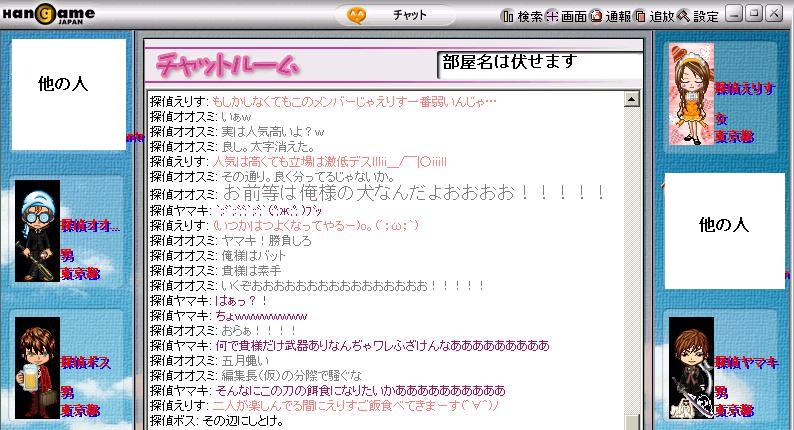
Task: Click the 探偵ボス username label
Action: [x=86, y=362]
